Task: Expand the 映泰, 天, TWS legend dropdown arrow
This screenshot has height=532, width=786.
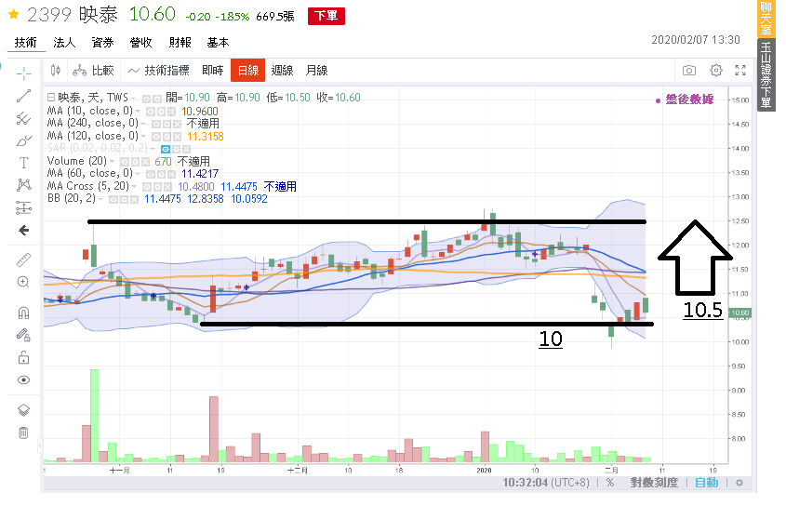Action: [134, 98]
